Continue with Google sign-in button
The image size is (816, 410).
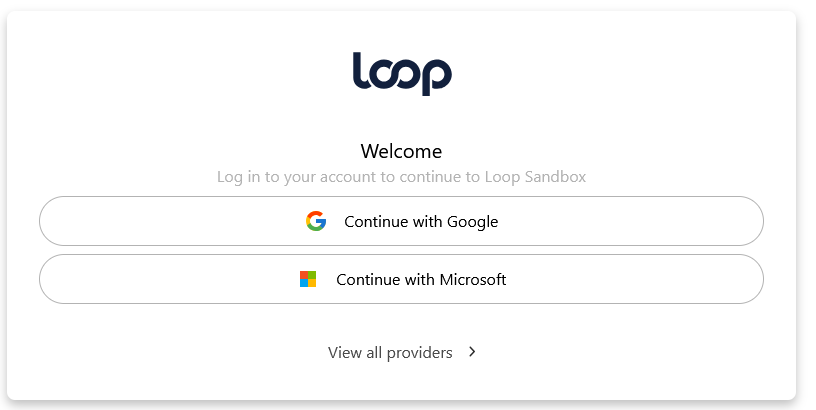coord(401,221)
